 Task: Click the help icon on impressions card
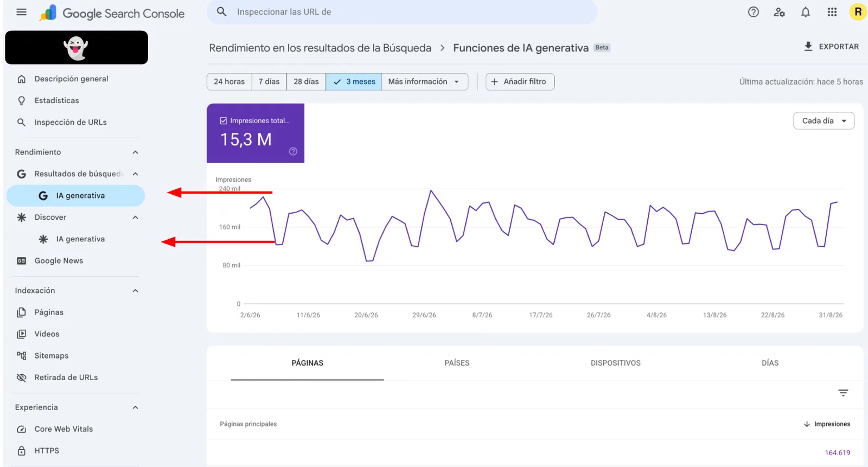click(293, 151)
